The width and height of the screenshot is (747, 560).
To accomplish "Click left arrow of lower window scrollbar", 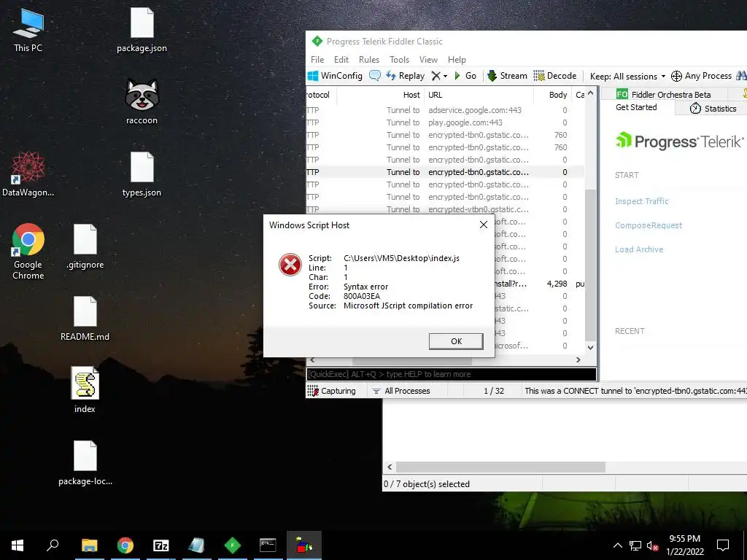I will pyautogui.click(x=390, y=467).
